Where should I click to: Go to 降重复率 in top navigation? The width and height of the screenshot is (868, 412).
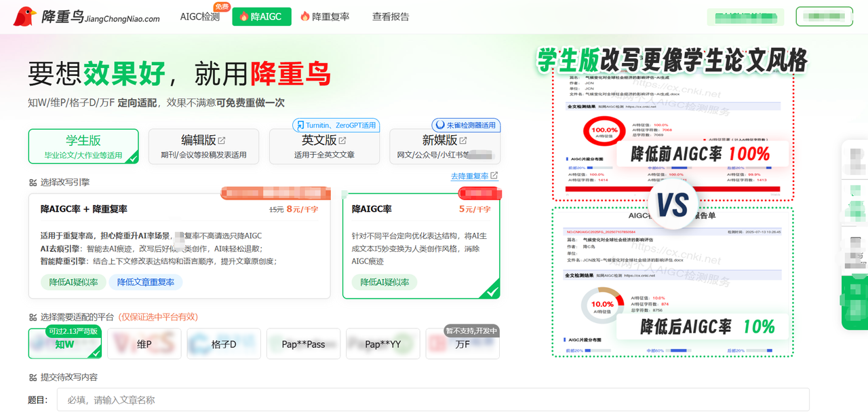pyautogui.click(x=325, y=16)
